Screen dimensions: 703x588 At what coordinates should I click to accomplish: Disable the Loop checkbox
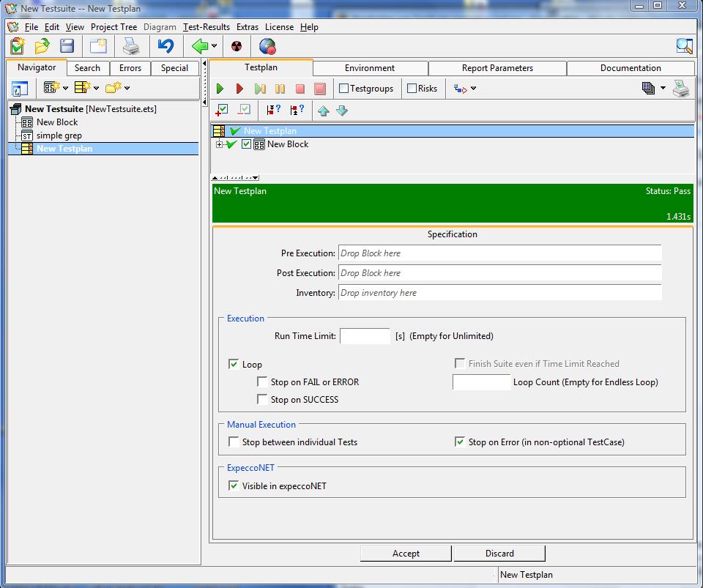click(x=234, y=364)
